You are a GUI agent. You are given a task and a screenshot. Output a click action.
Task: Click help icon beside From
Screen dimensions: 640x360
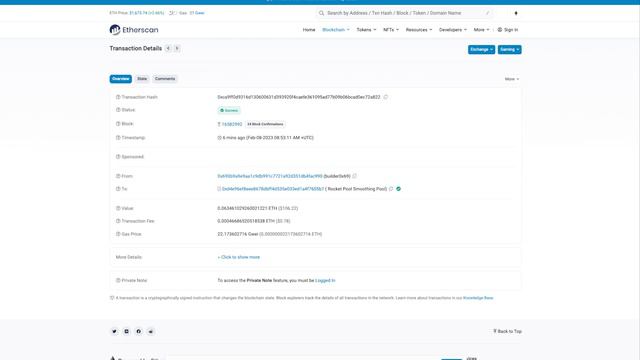pos(118,176)
